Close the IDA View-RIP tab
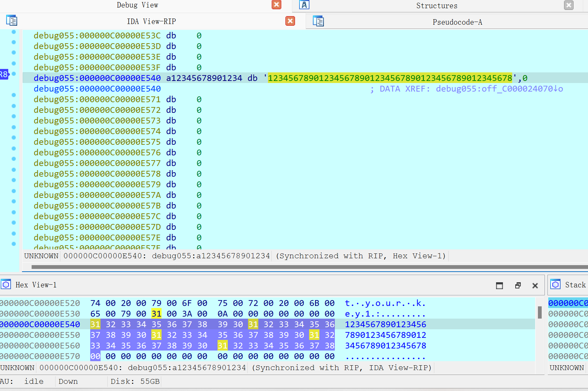Image resolution: width=588 pixels, height=391 pixels. (x=290, y=21)
